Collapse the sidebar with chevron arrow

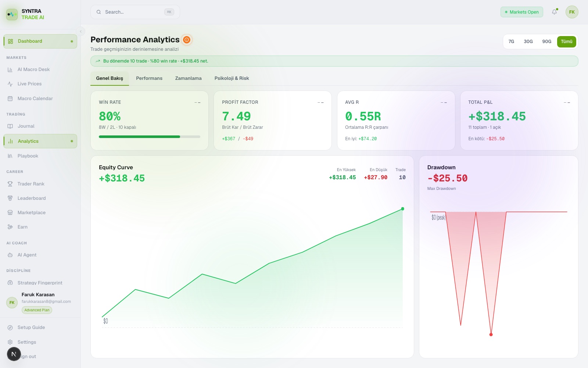coord(81,32)
